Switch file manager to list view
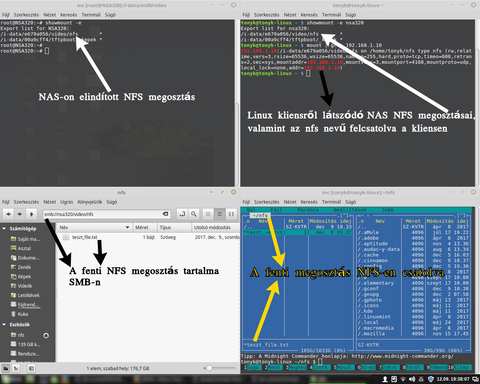The width and height of the screenshot is (480, 384). point(220,214)
